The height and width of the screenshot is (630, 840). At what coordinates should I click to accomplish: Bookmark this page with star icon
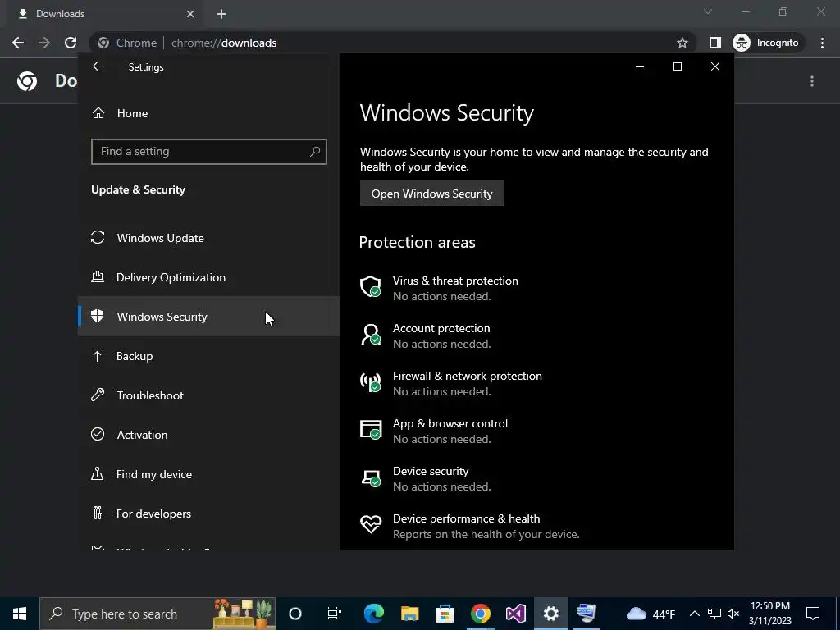point(682,43)
